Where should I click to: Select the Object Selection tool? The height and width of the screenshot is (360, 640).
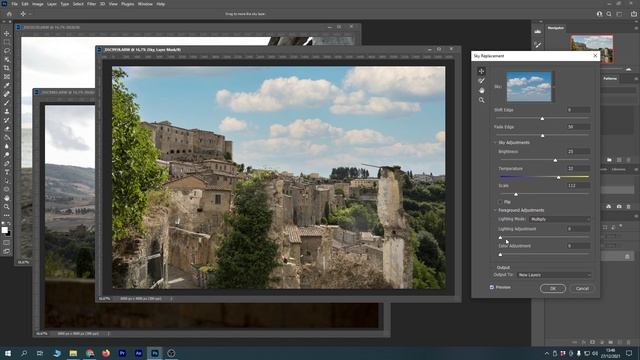point(7,59)
